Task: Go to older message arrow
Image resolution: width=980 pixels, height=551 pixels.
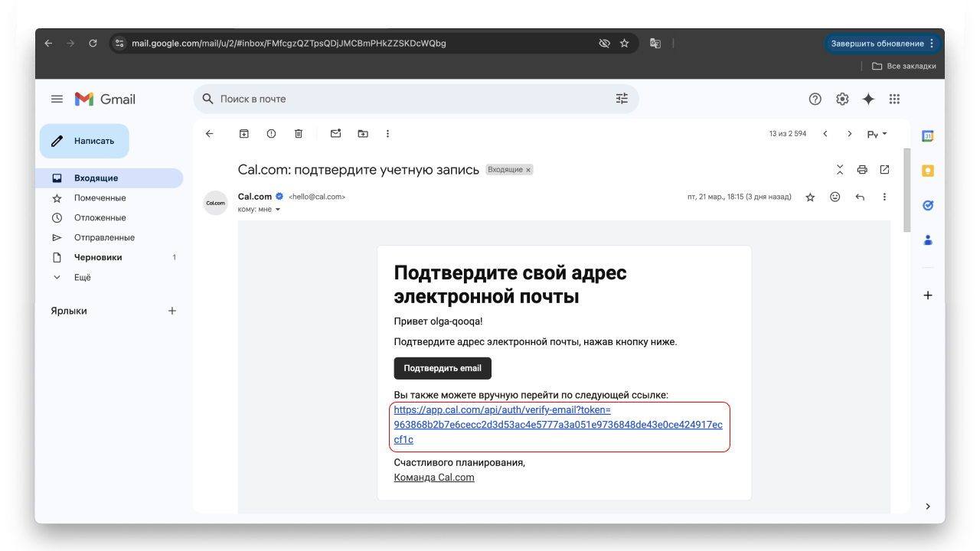Action: click(x=849, y=134)
